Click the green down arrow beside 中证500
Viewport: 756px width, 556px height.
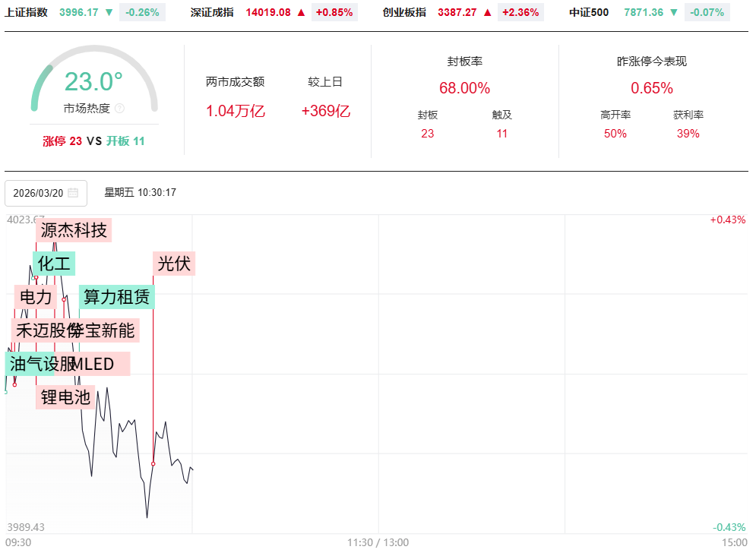(673, 12)
